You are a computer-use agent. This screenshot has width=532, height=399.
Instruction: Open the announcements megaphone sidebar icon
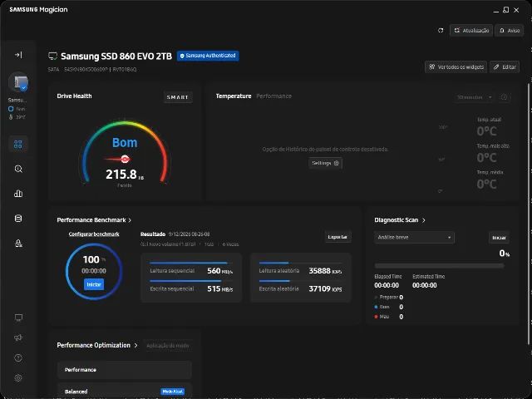coord(18,337)
